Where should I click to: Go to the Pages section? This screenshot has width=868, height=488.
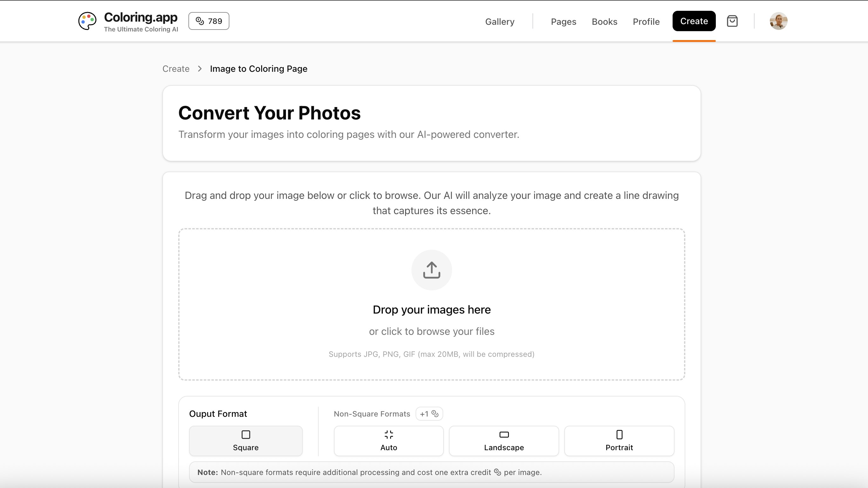point(563,22)
